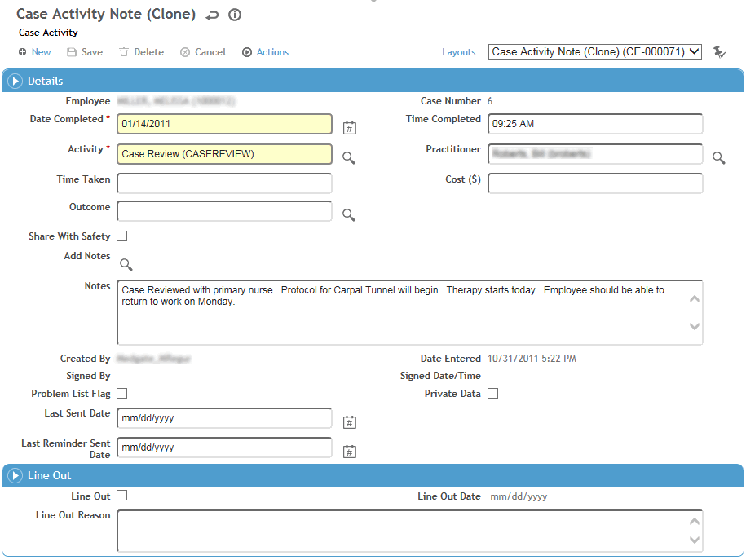Viewport: 746px width, 560px height.
Task: Click the Date Completed field
Action: (x=224, y=124)
